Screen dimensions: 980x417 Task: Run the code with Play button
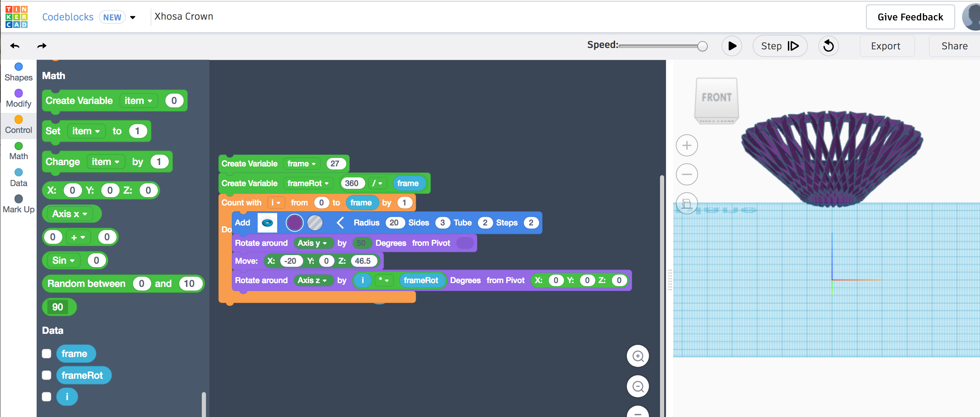point(732,46)
